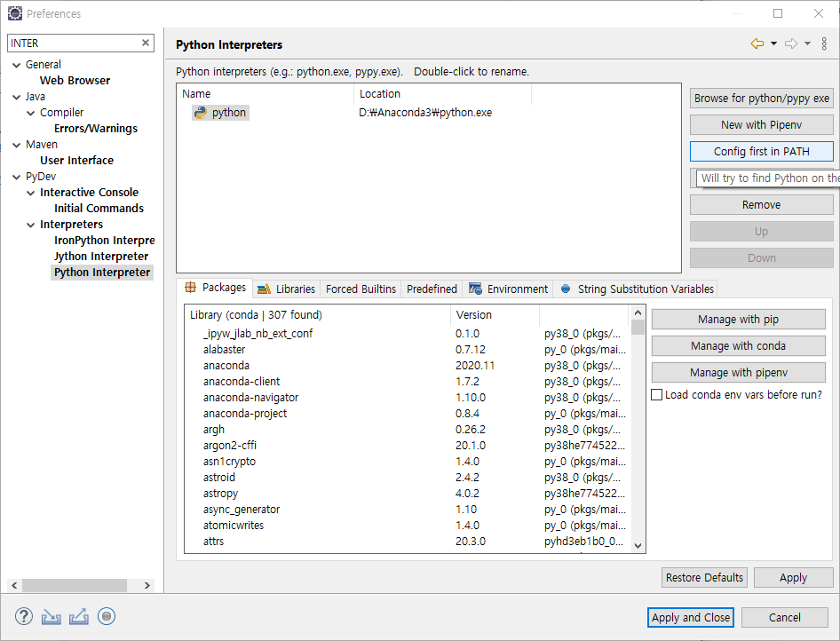The height and width of the screenshot is (641, 840).
Task: Collapse the Maven tree node
Action: pyautogui.click(x=17, y=145)
